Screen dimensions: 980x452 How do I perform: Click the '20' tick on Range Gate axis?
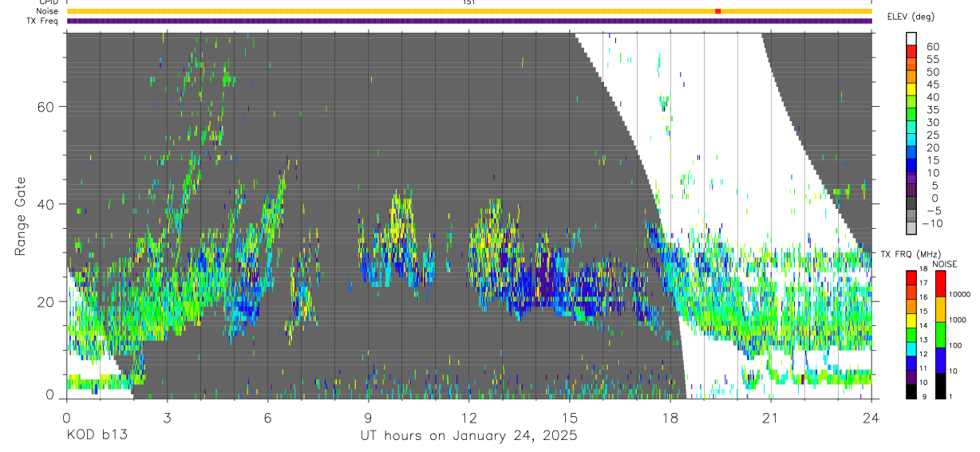pyautogui.click(x=45, y=301)
